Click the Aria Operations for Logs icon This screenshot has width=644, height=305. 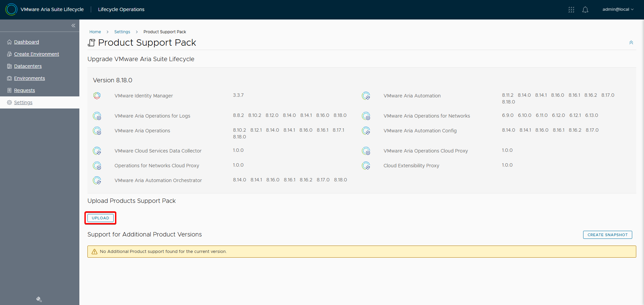point(97,116)
